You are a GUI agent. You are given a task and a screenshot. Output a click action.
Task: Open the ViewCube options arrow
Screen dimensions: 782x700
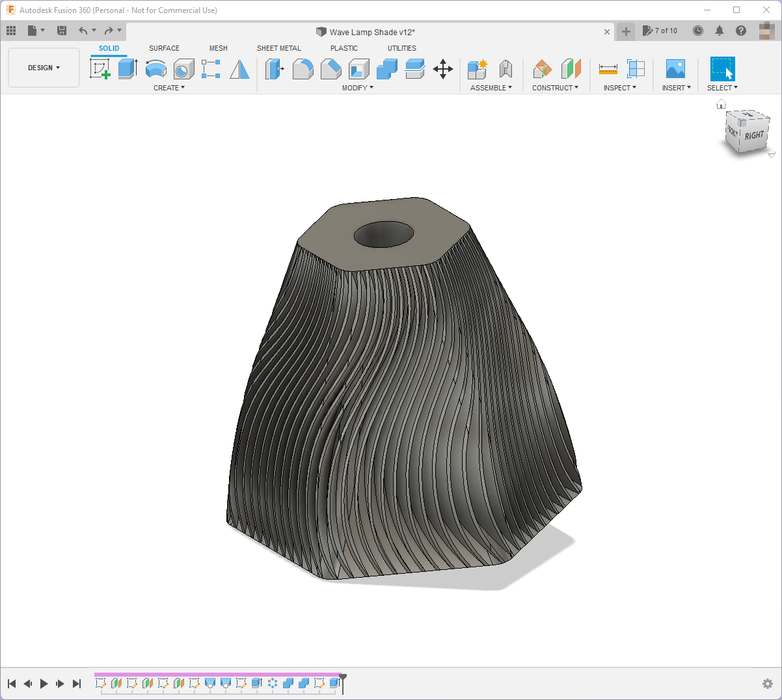click(x=772, y=155)
